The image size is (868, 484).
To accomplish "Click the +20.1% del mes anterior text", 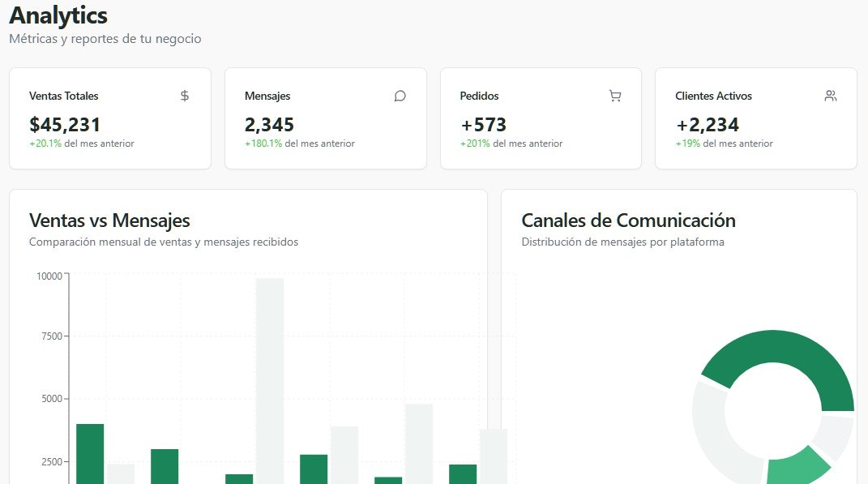I will (81, 143).
